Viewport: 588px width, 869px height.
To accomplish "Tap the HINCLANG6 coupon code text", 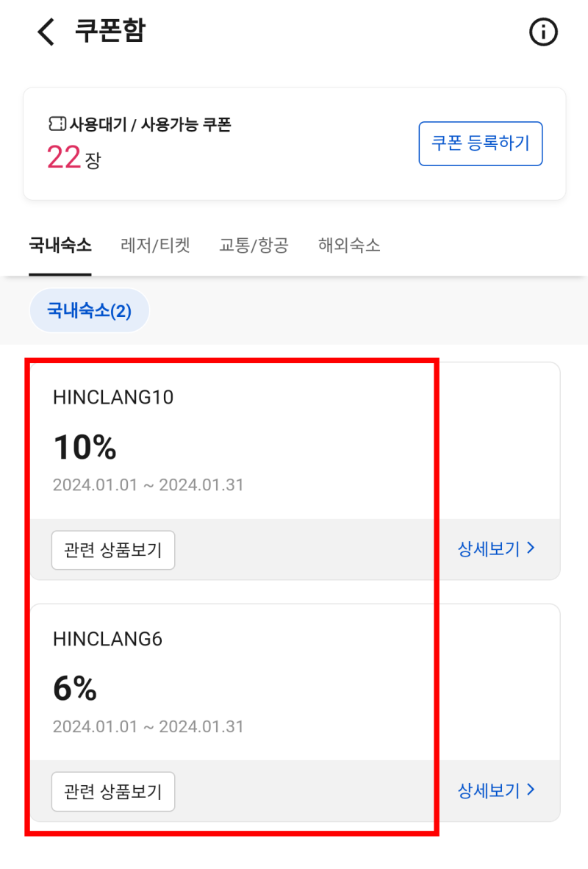I will (107, 640).
